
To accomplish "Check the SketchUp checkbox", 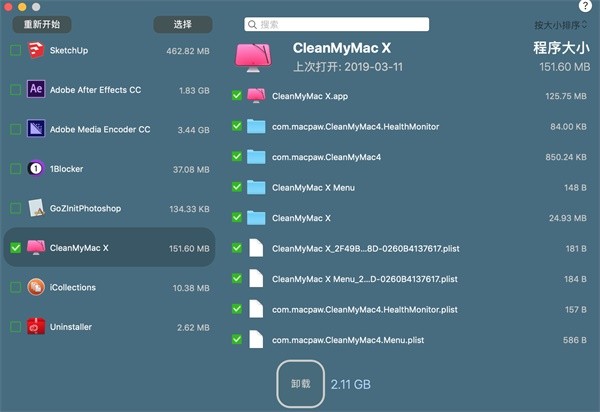I will (x=15, y=50).
